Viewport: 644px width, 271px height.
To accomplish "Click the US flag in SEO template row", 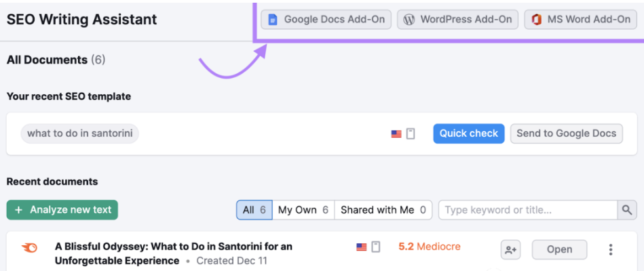I will click(x=396, y=134).
